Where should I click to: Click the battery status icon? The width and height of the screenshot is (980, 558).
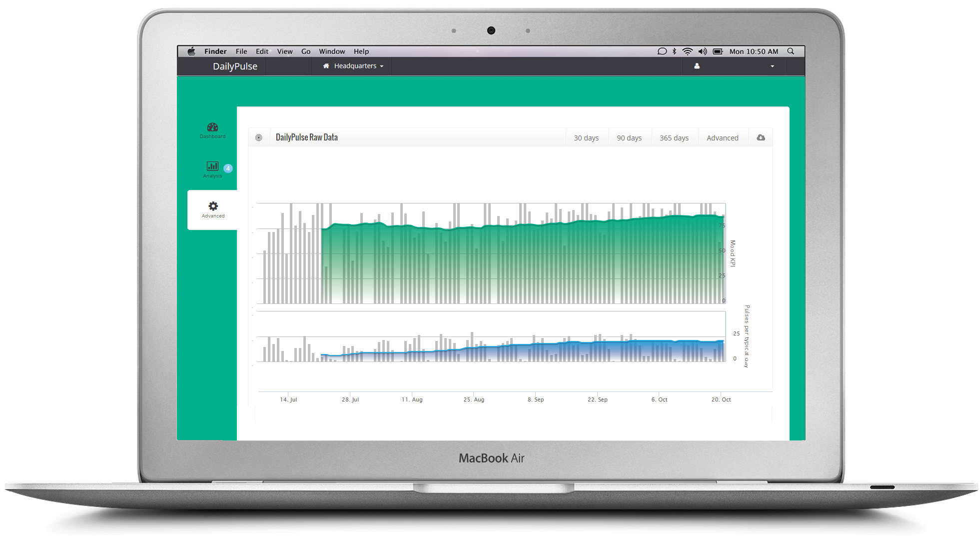point(718,51)
